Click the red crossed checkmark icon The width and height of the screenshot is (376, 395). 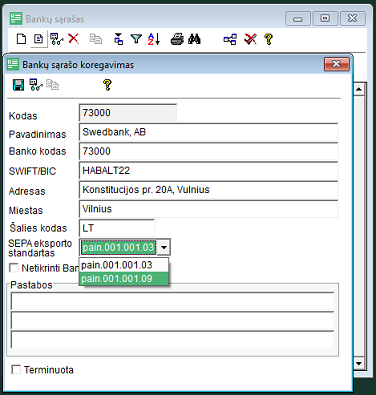[x=250, y=39]
